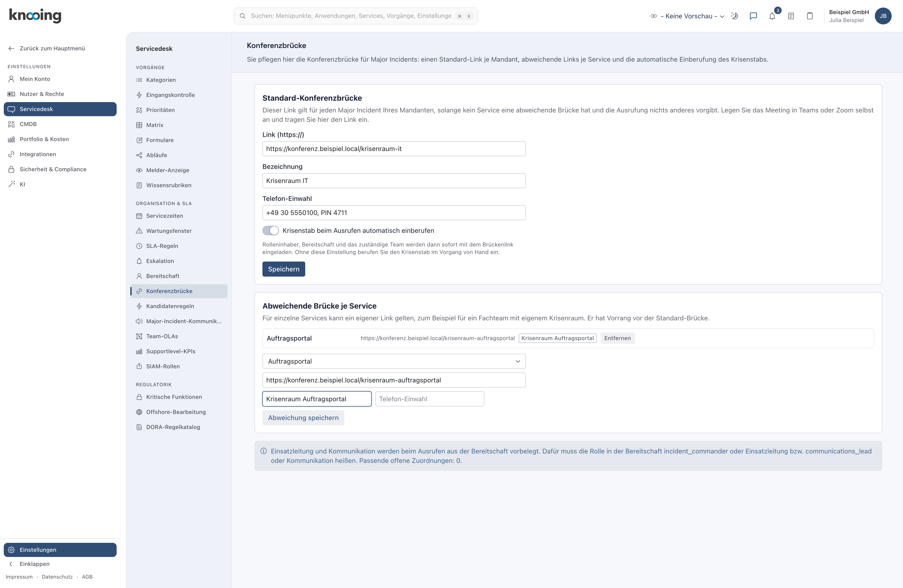Click the JB user avatar
This screenshot has width=903, height=588.
pyautogui.click(x=883, y=16)
